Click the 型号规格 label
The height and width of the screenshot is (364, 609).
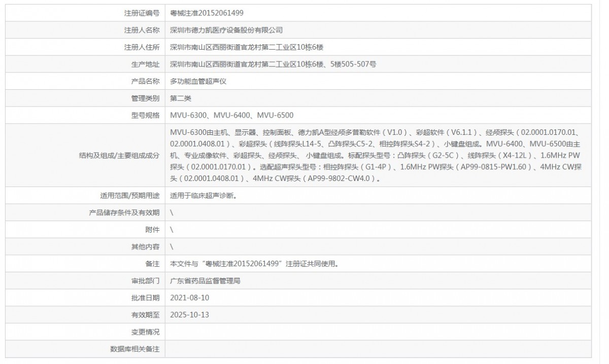(x=145, y=116)
